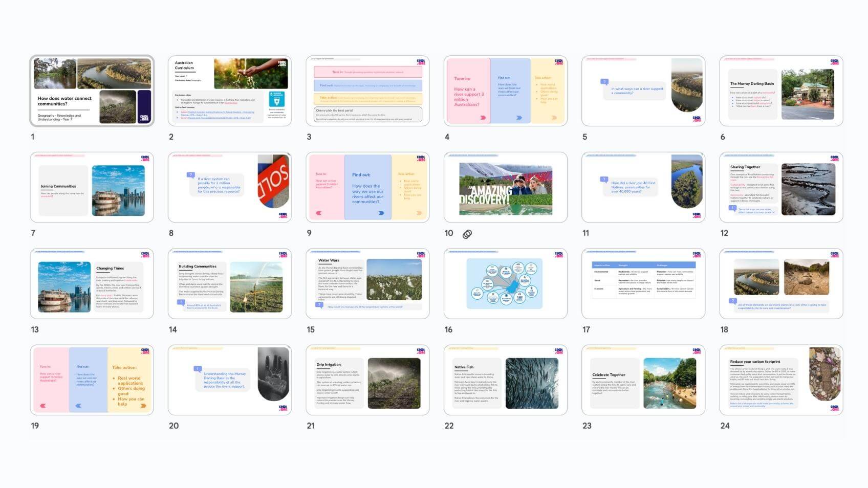Screen dimensions: 868x488
Task: Open the Building Communities slide
Action: (x=229, y=283)
